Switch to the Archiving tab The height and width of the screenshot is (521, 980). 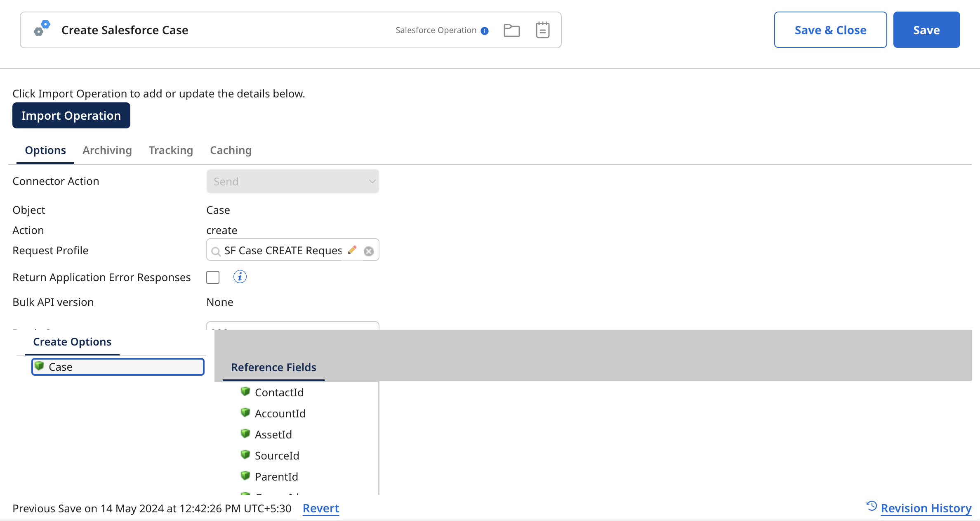[x=107, y=150]
